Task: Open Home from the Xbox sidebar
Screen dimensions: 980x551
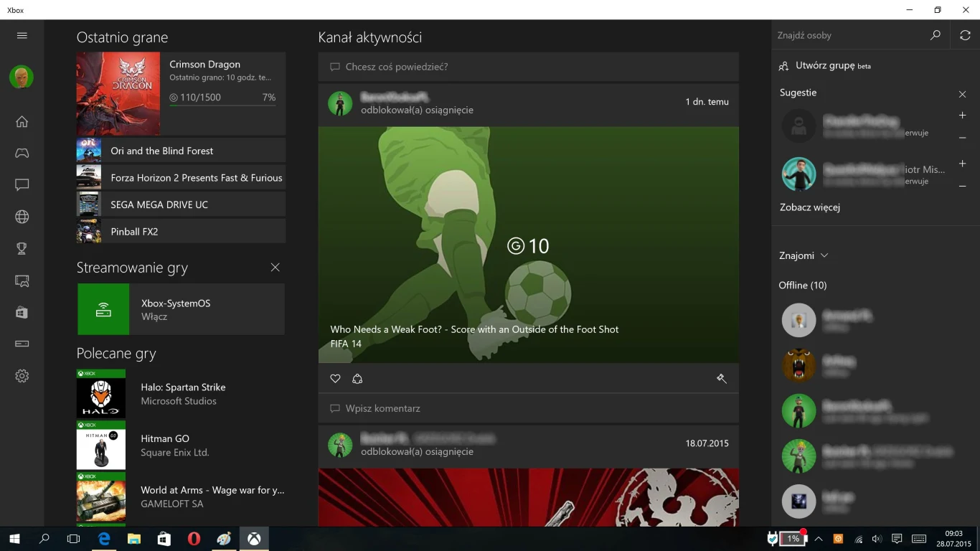Action: pyautogui.click(x=22, y=121)
